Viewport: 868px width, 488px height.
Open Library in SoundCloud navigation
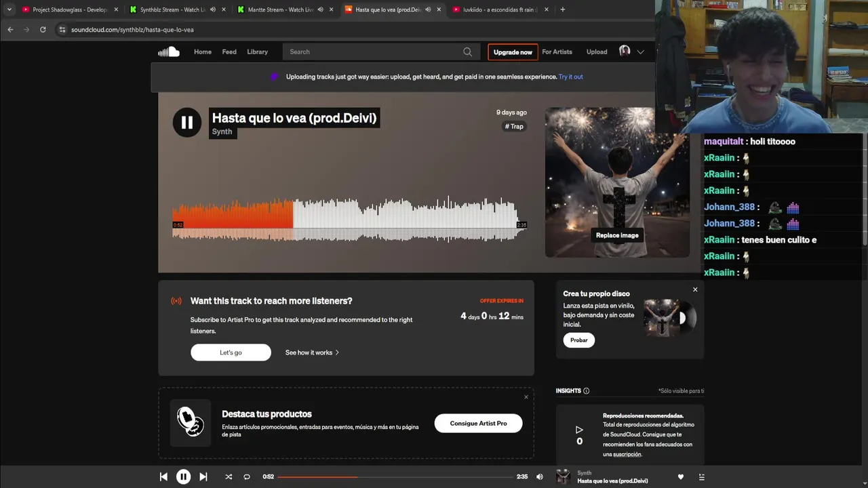pyautogui.click(x=257, y=52)
